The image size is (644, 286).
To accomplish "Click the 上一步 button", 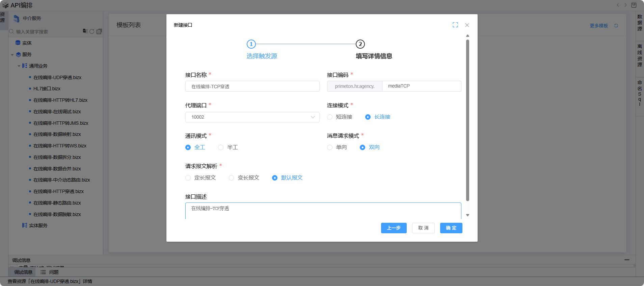I will (x=394, y=228).
